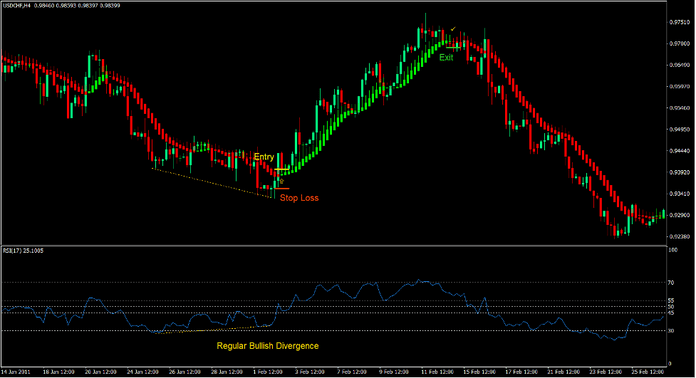Click the 0.92900 price axis label
This screenshot has width=696, height=378.
click(680, 215)
